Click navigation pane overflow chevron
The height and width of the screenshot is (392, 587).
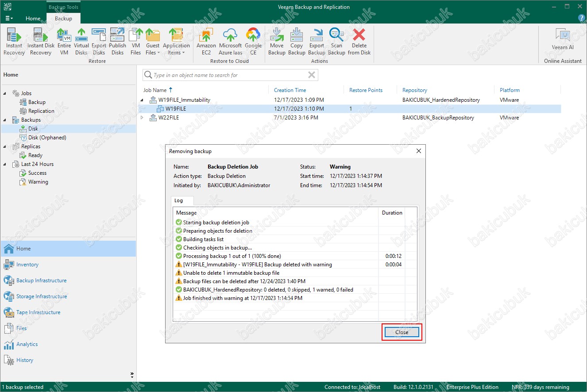[132, 374]
